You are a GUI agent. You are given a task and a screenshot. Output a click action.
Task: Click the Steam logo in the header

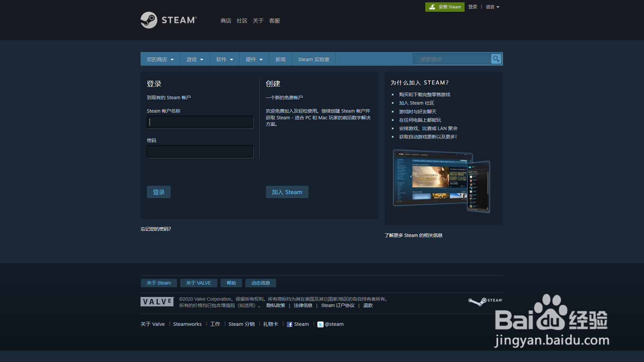169,20
